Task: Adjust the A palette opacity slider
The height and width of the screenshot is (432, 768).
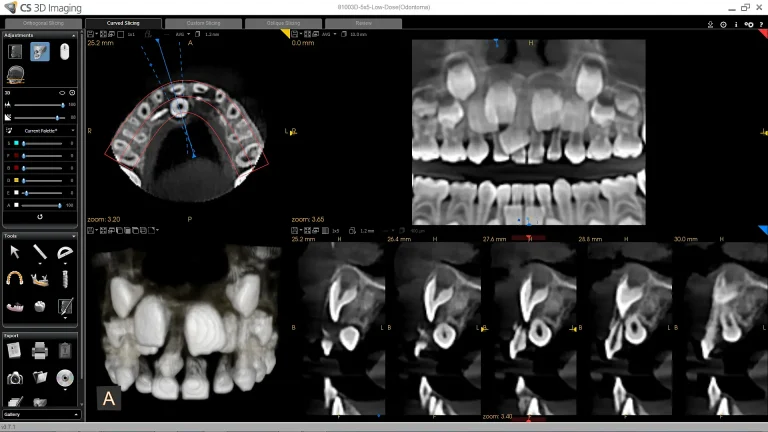Action: point(42,205)
